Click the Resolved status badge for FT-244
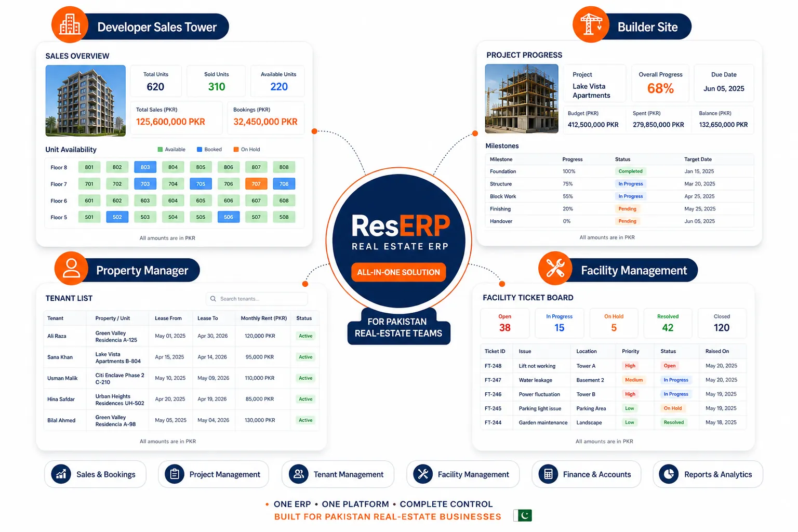798x532 pixels. pyautogui.click(x=674, y=422)
